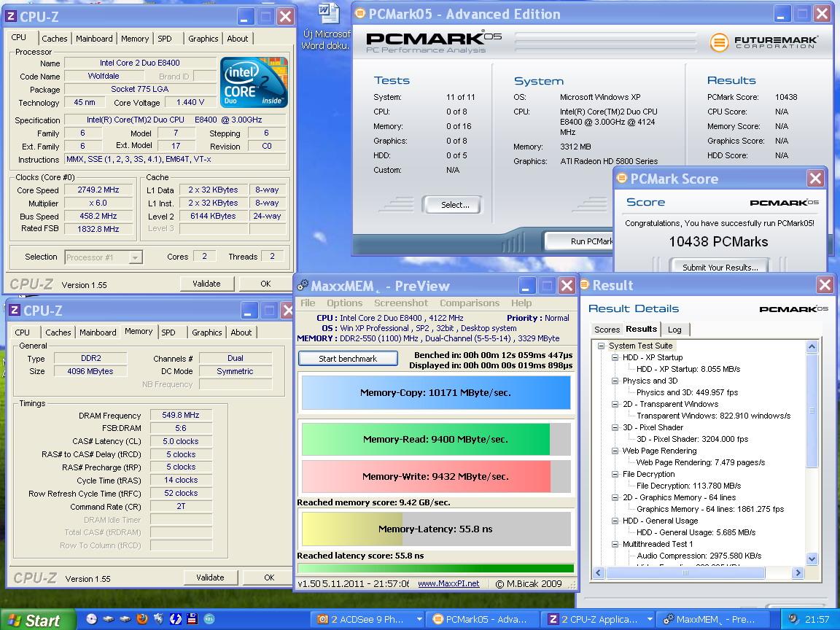Screen dimensions: 840x630
Task: Launch the CD disc quick-launch icon
Action: (x=91, y=619)
